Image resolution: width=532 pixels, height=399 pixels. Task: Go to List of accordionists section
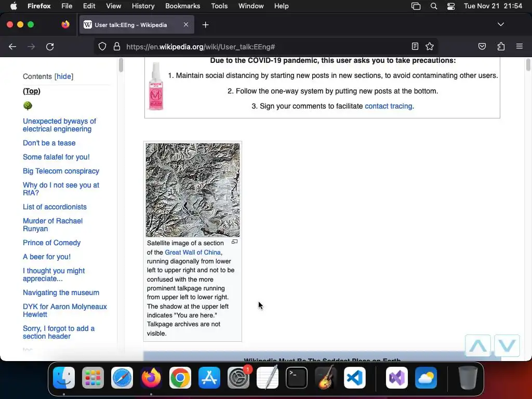point(55,207)
